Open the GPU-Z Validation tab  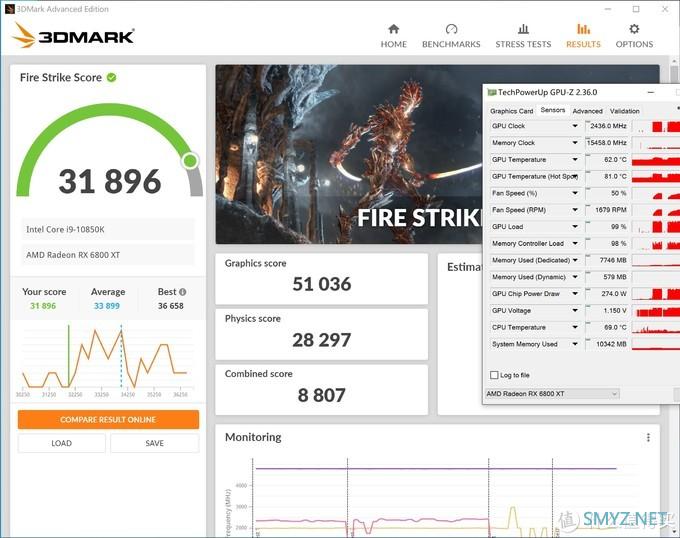[624, 111]
